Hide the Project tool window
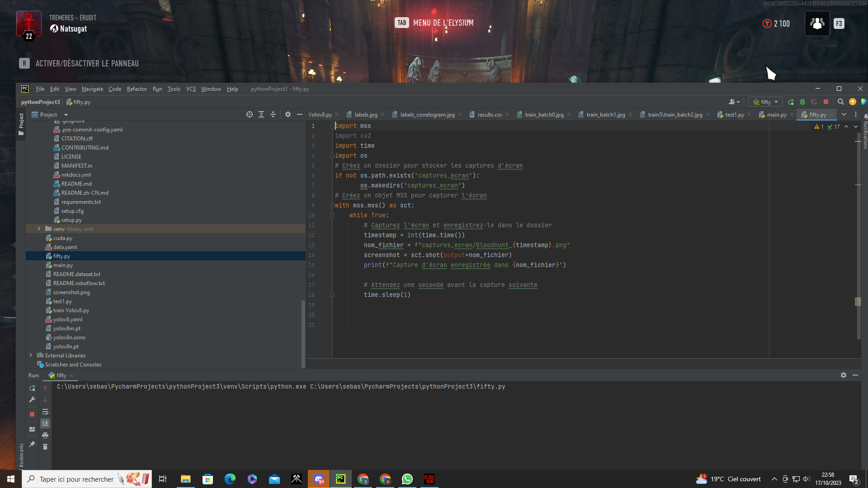 click(300, 115)
